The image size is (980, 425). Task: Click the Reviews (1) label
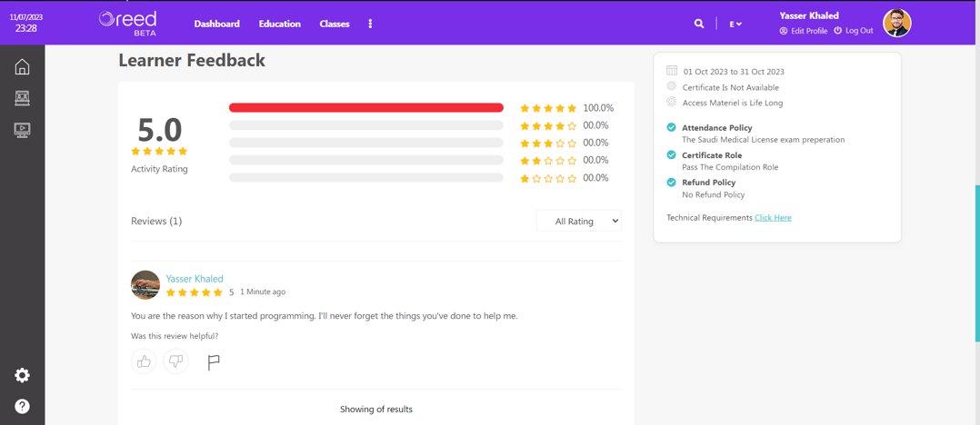pyautogui.click(x=156, y=221)
